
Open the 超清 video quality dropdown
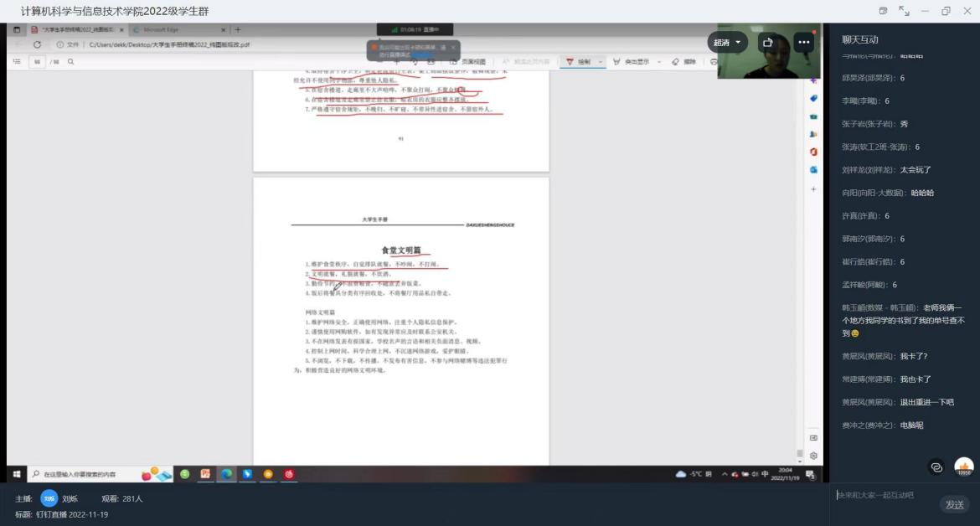[x=727, y=43]
